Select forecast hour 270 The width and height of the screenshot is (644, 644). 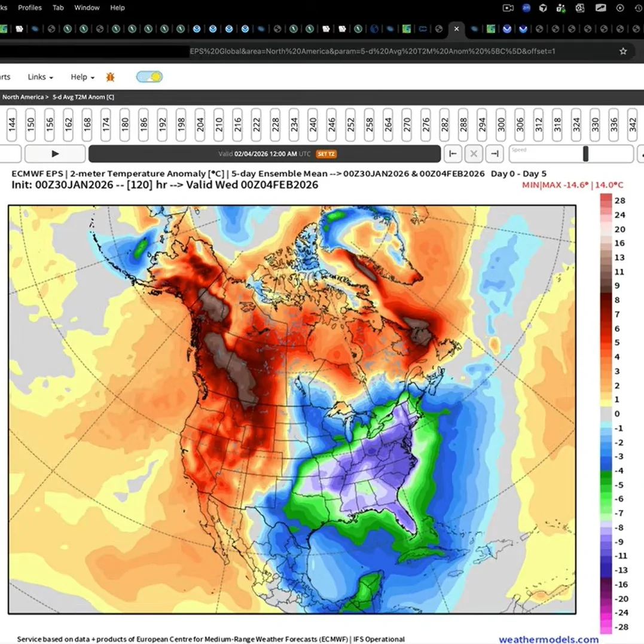pos(407,124)
